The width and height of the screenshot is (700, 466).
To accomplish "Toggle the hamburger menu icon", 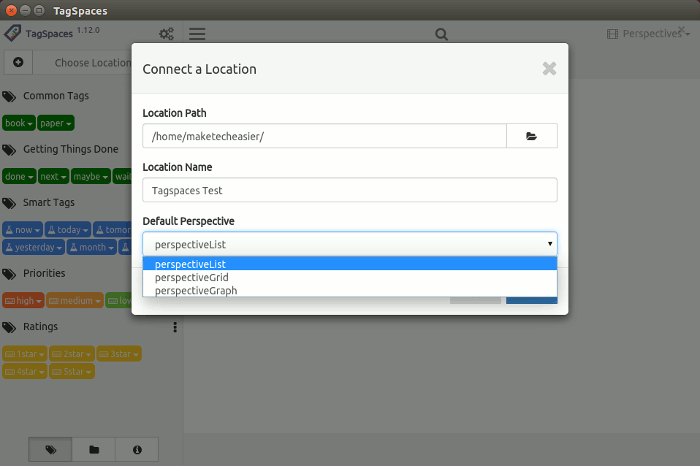I will (x=197, y=34).
